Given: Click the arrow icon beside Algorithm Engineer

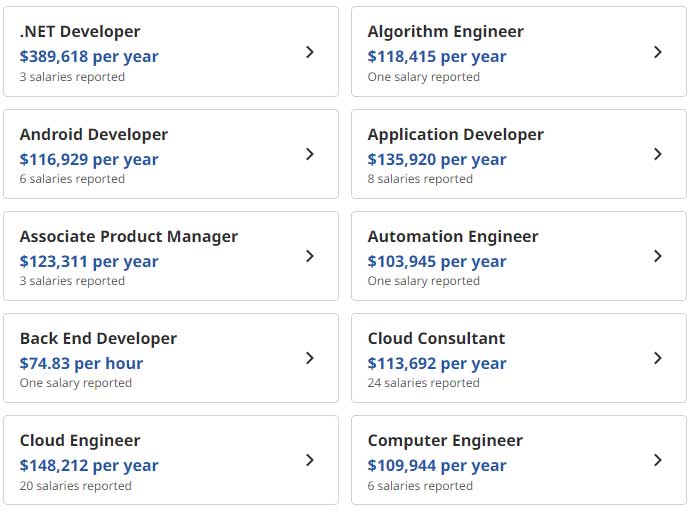Looking at the screenshot, I should 657,52.
